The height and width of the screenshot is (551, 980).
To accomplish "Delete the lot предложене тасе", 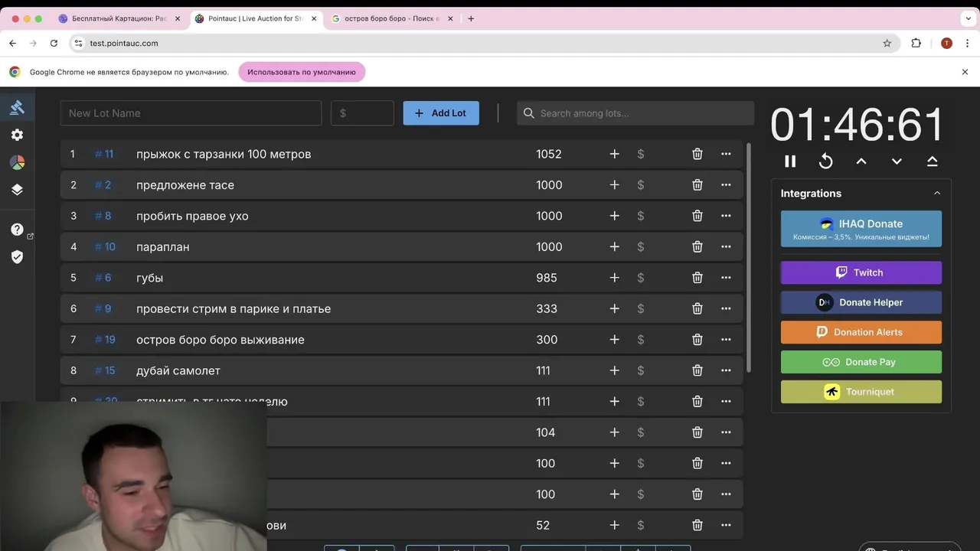I will click(x=697, y=185).
